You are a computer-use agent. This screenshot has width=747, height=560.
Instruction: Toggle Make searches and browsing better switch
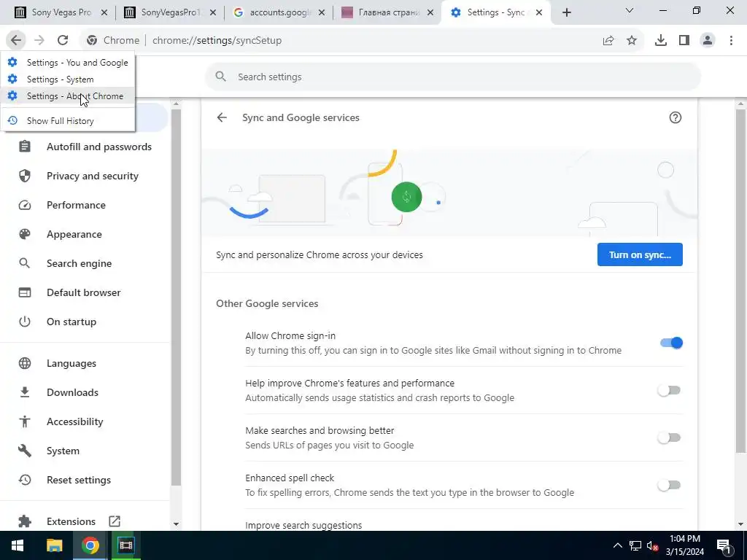669,437
